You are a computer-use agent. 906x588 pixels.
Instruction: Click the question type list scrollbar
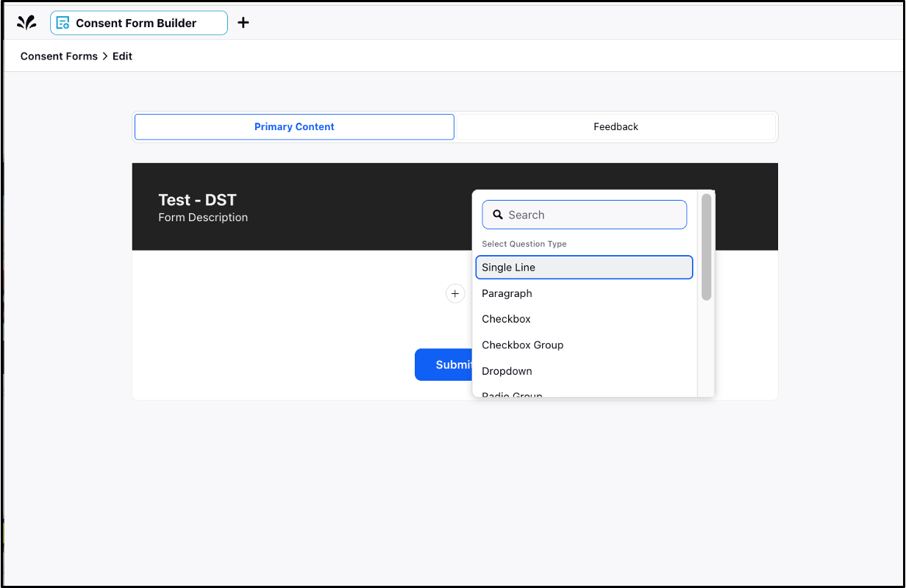point(706,247)
